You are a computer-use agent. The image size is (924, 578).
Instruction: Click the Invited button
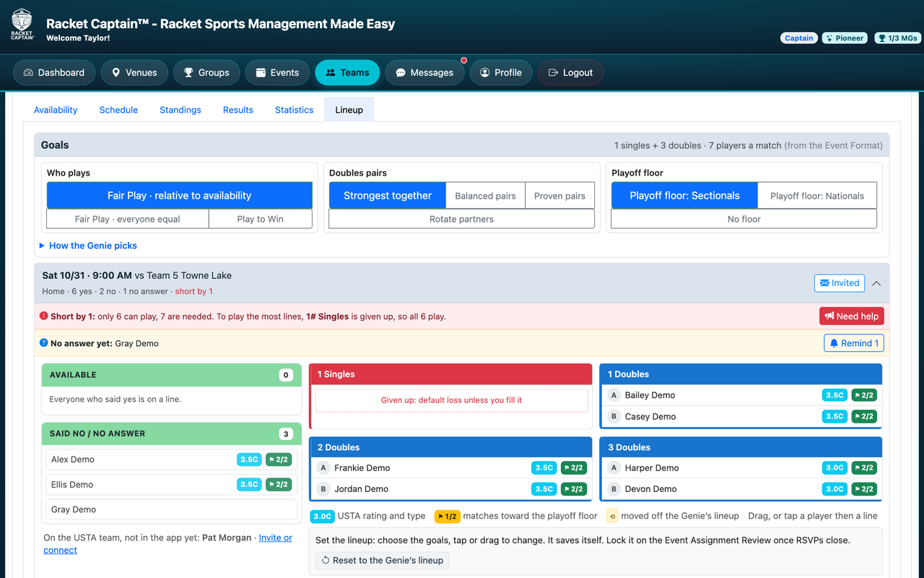pos(840,282)
